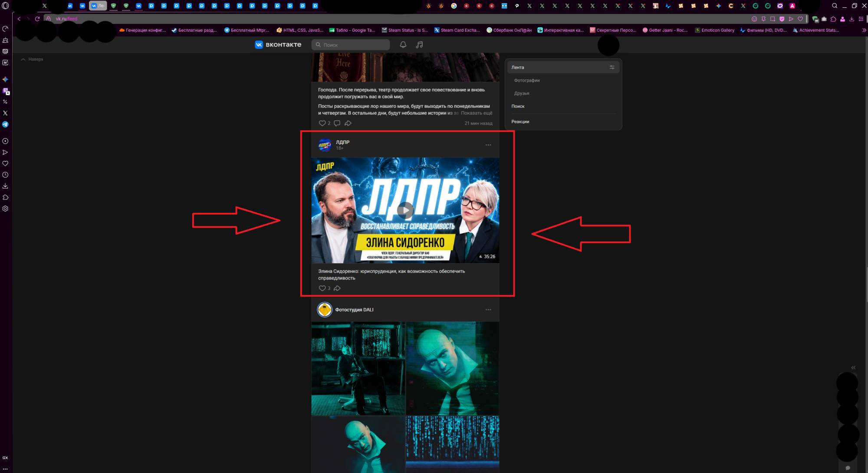Go to VK home via ВКонтакте logo
868x473 pixels.
click(278, 45)
